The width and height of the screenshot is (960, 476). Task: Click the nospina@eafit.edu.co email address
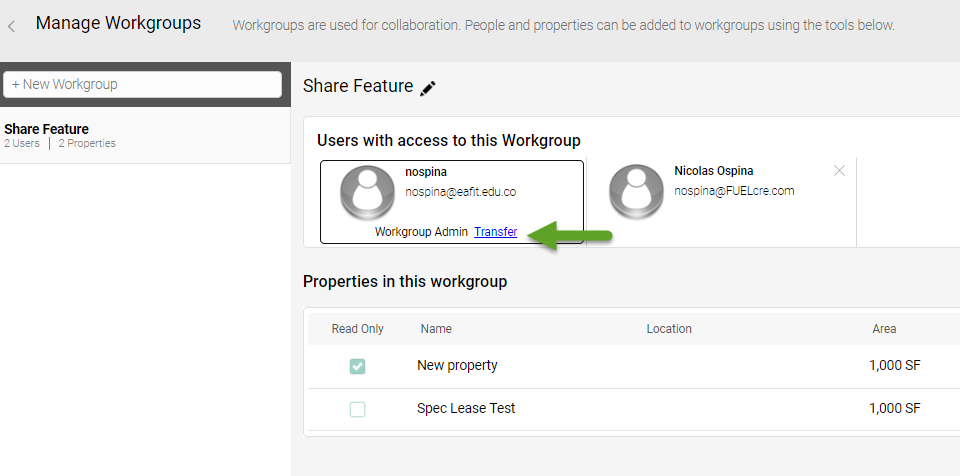click(x=460, y=192)
